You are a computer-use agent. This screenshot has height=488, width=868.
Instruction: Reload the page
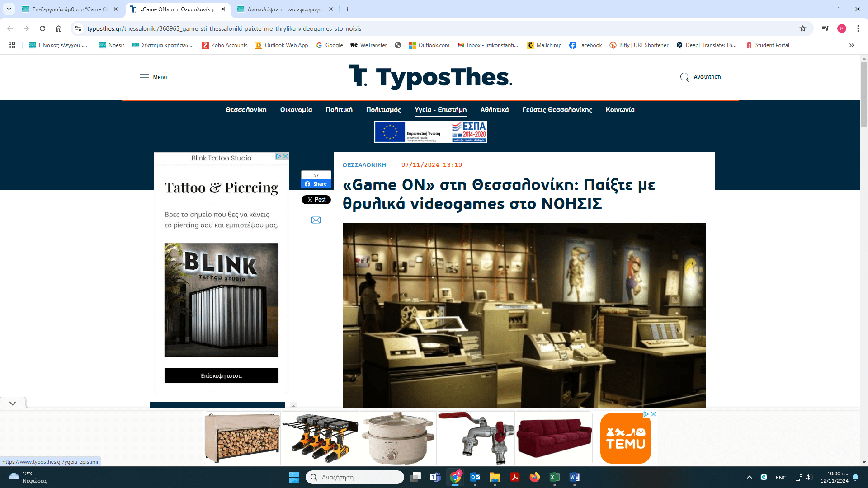(x=42, y=28)
